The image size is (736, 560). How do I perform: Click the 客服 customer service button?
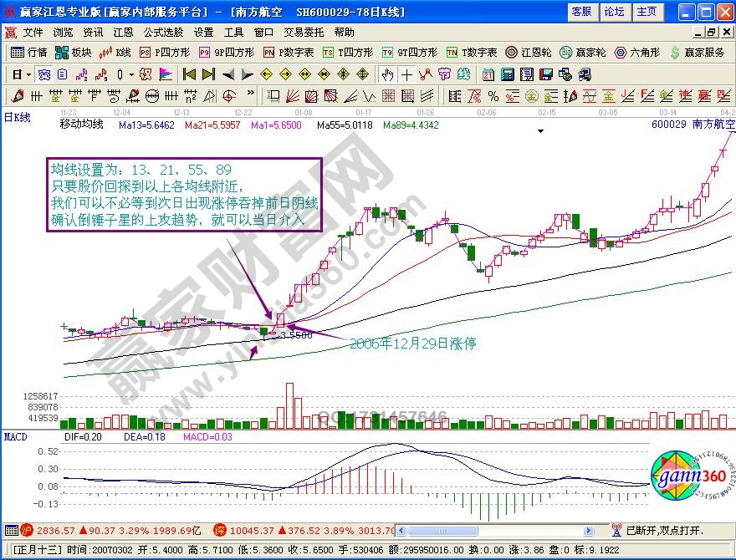tap(583, 13)
